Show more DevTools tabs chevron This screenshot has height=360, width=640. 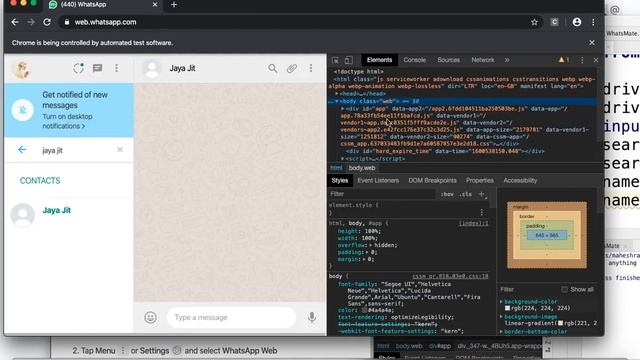[x=507, y=60]
